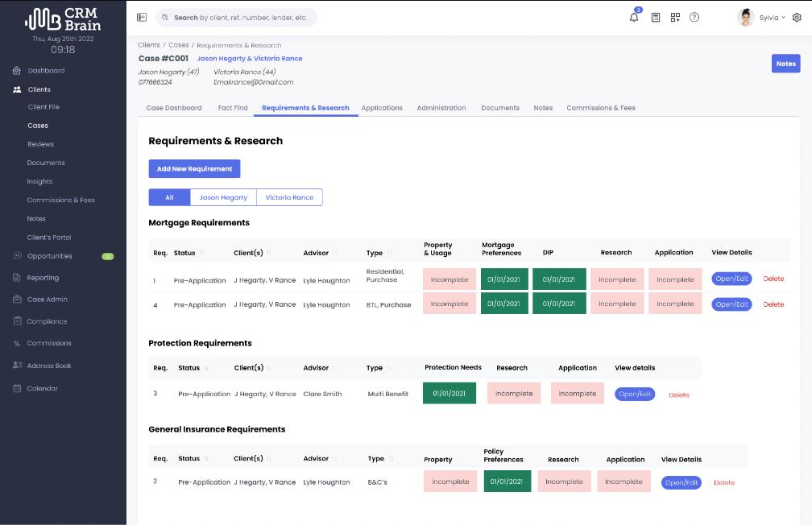Click the Opportunities sidebar icon
The height and width of the screenshot is (525, 812).
tap(17, 256)
